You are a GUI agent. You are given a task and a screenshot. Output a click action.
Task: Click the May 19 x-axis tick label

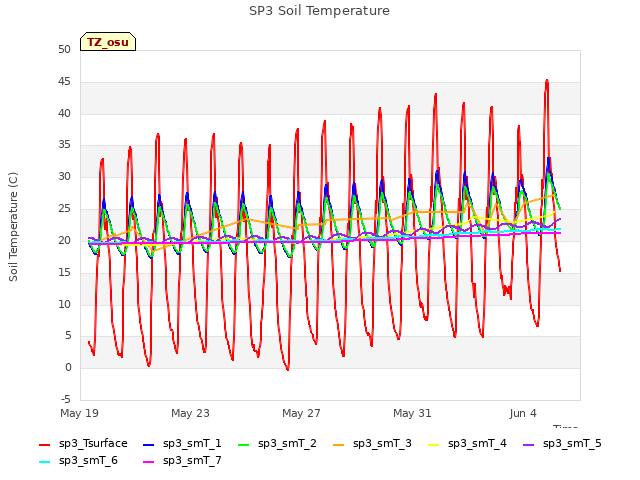click(79, 413)
